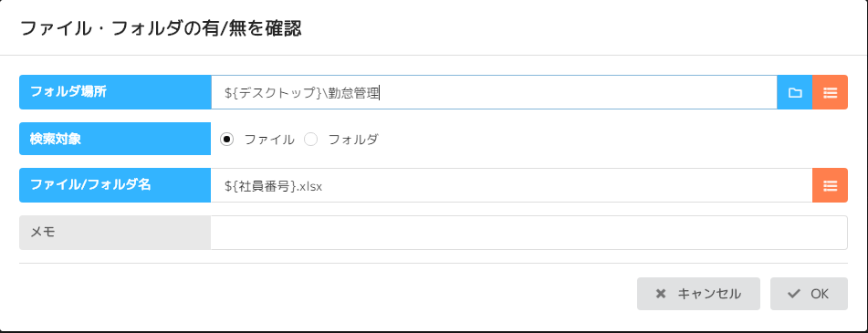Click the checkmark icon on the OK button
The width and height of the screenshot is (868, 333).
click(x=794, y=294)
